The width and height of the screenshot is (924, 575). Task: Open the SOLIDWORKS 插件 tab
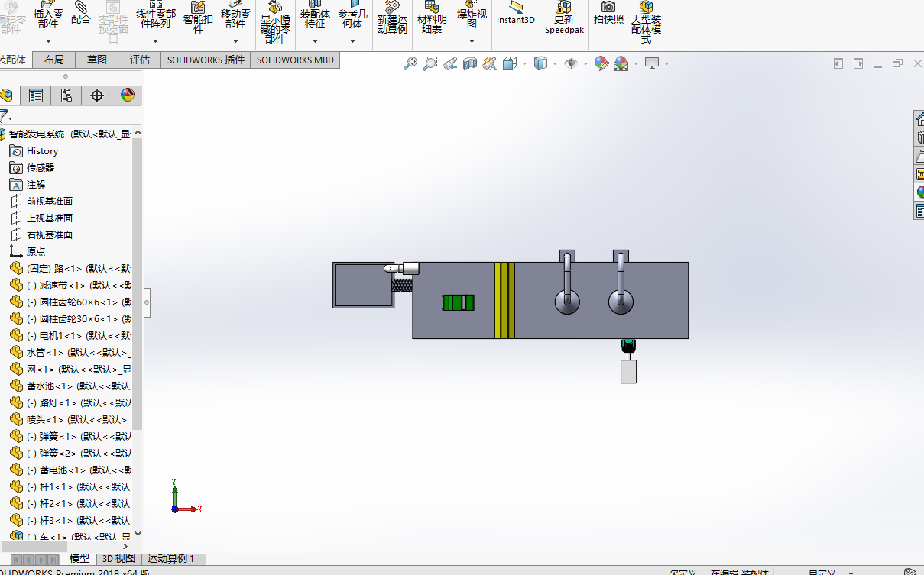(x=206, y=60)
